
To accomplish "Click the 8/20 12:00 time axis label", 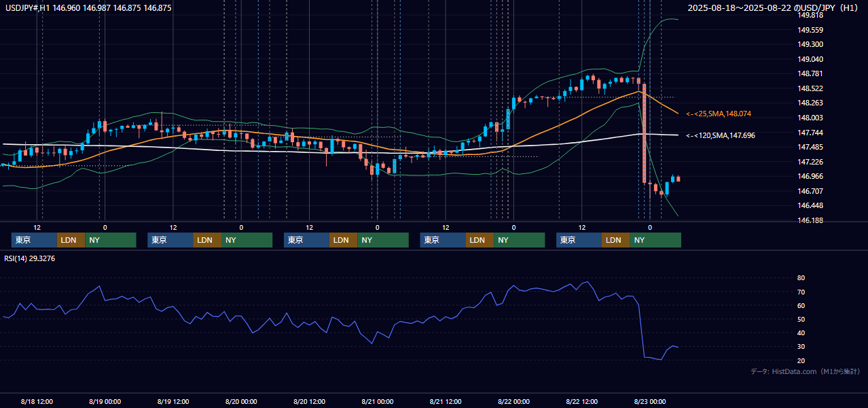I will click(x=309, y=402).
